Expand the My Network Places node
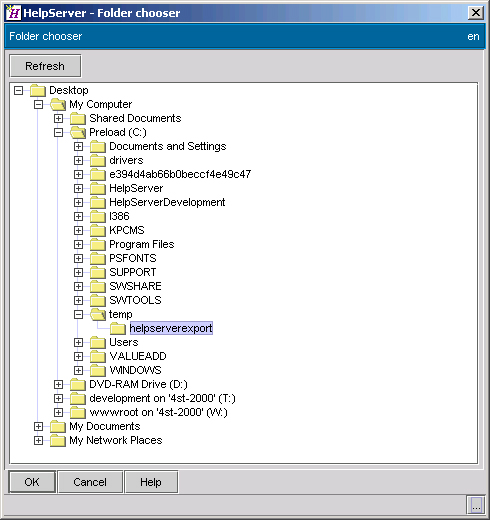The height and width of the screenshot is (520, 490). point(38,440)
